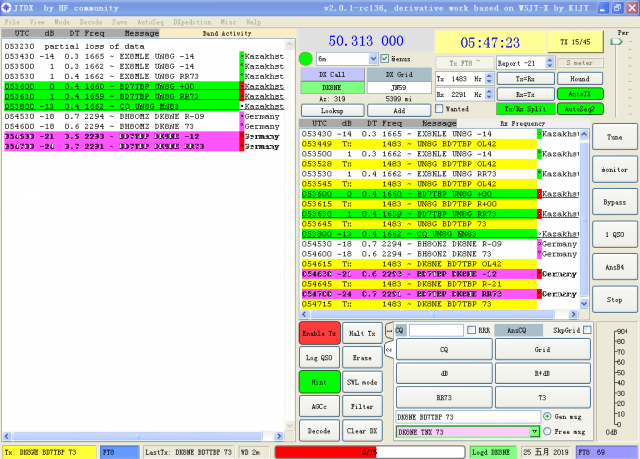Click the DX Call input field
The image size is (640, 459).
click(x=332, y=87)
